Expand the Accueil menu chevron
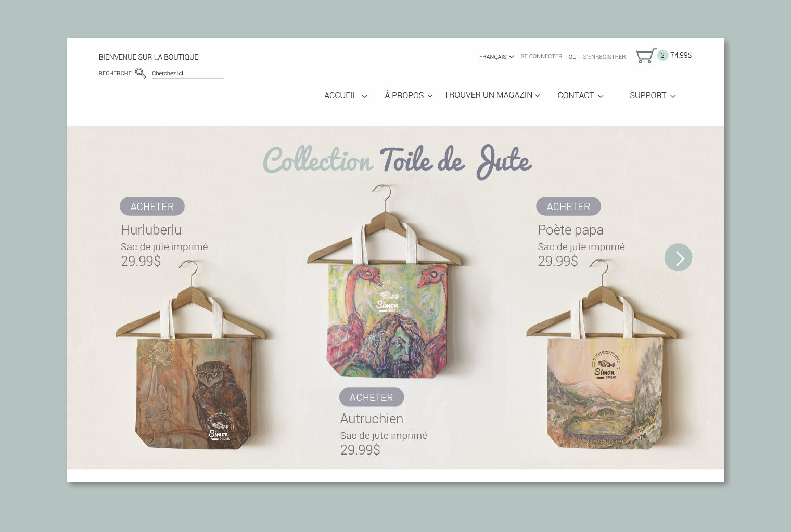 click(x=365, y=96)
